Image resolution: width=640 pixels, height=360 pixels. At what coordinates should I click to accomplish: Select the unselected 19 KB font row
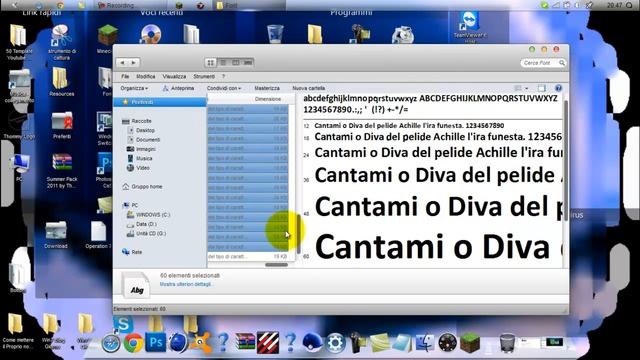(247, 256)
